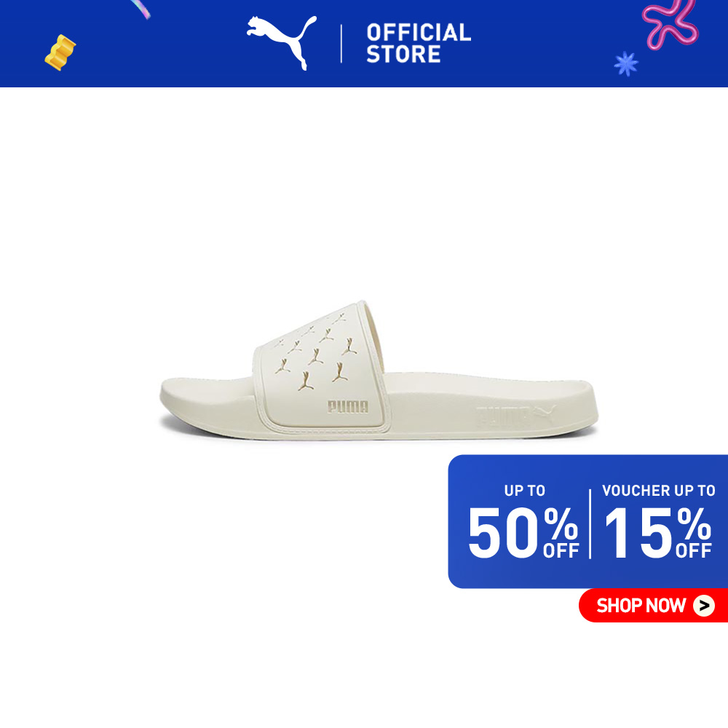Screen dimensions: 728x728
Task: Click the embossed PUMA logo on sole
Action: click(516, 416)
